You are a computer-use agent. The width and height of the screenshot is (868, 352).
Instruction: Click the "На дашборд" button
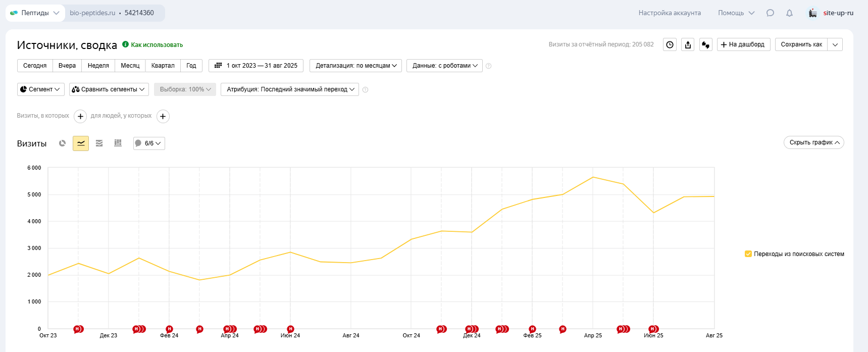(x=743, y=45)
